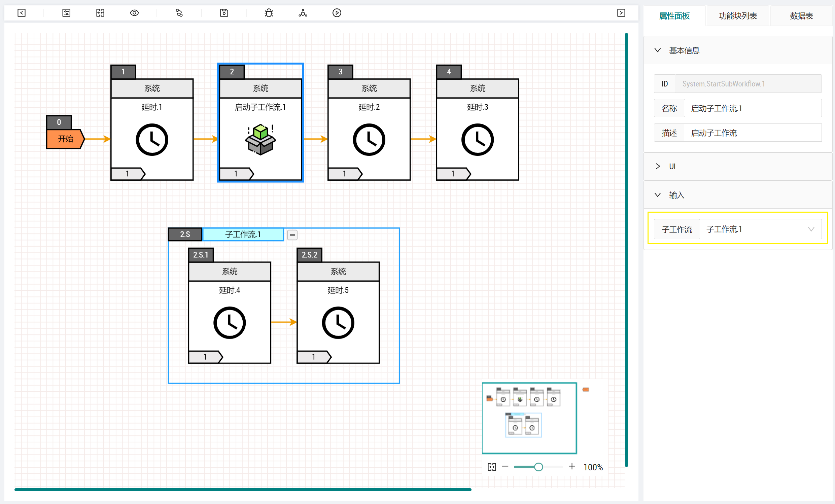The image size is (835, 504).
Task: Edit the 描述 input field
Action: pos(753,133)
